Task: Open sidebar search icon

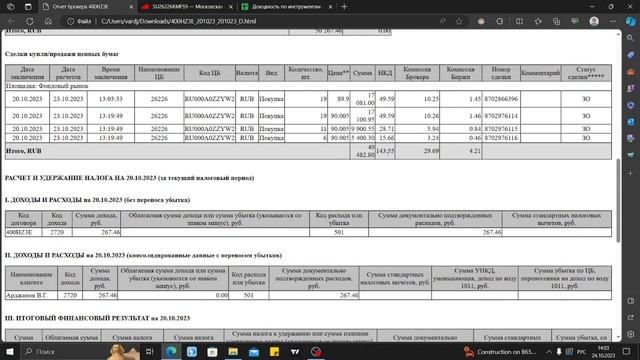Action: [631, 38]
